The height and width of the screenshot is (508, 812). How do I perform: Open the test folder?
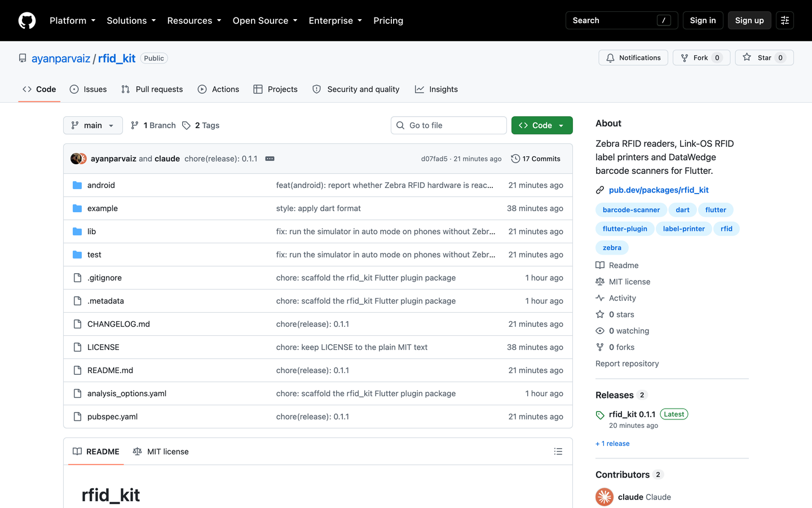[94, 255]
